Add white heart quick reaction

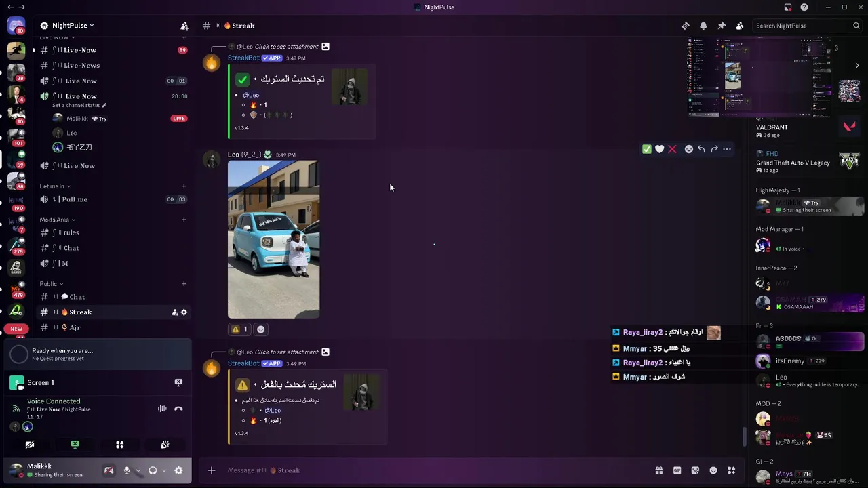[x=660, y=149]
